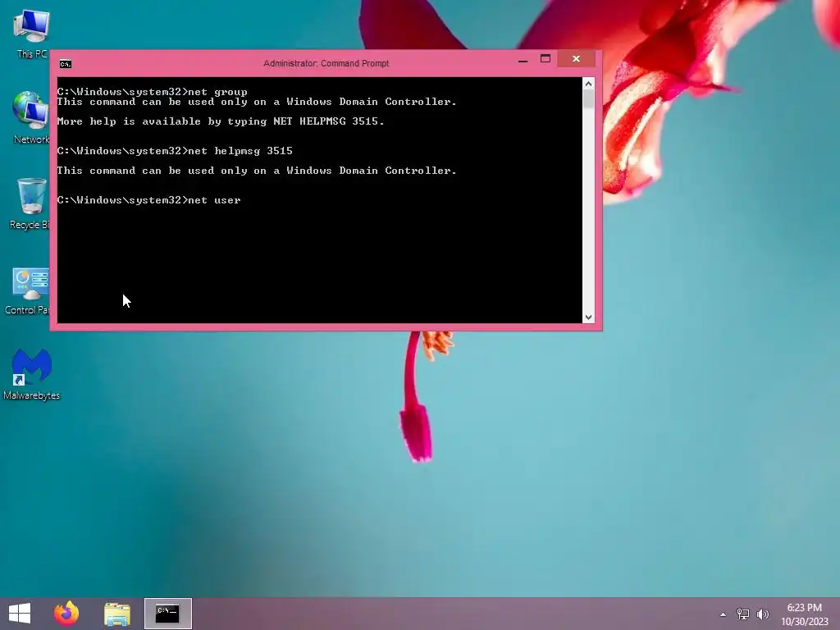Click the Administrator: Command Prompt title text

tap(326, 63)
